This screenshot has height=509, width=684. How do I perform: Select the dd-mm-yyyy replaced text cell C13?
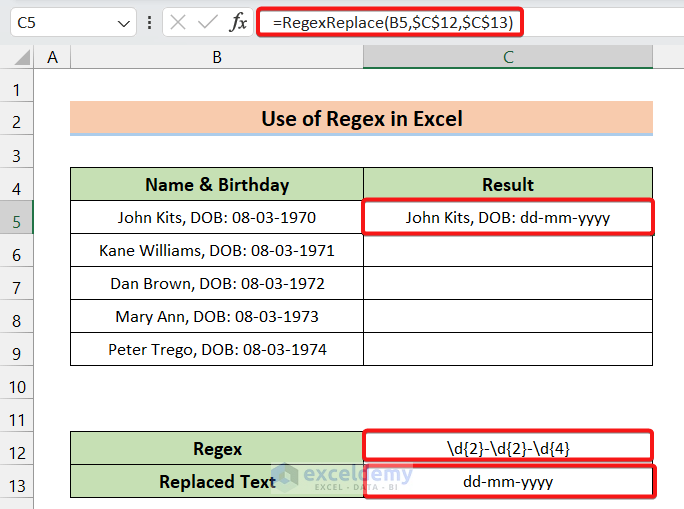pos(508,482)
